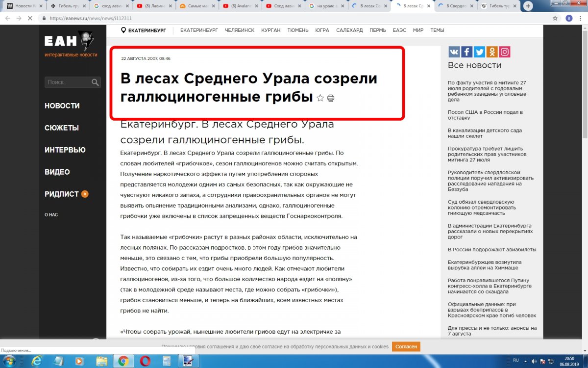
Task: Click the search magnifier in Поиск field
Action: tap(95, 82)
